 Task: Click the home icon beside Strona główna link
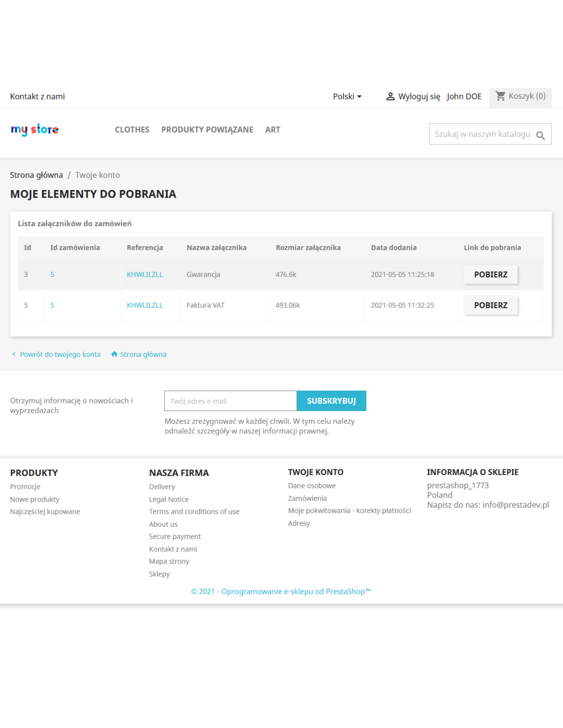click(x=114, y=354)
